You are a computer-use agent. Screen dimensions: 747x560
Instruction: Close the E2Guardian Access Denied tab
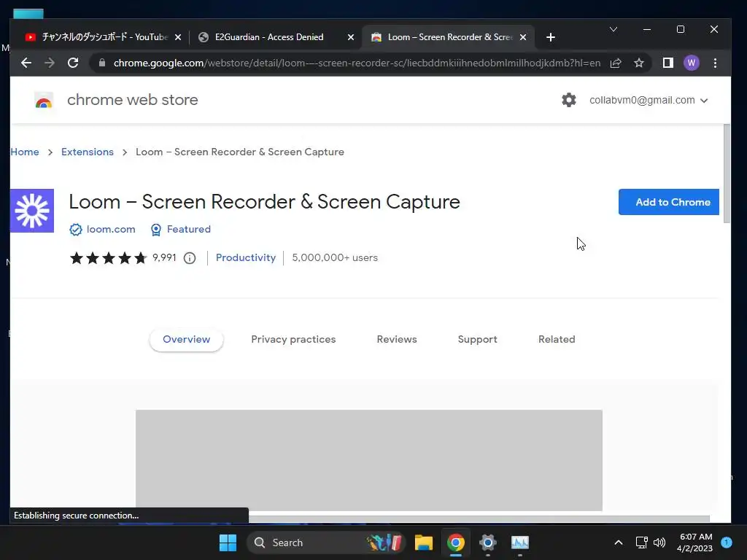pyautogui.click(x=351, y=37)
